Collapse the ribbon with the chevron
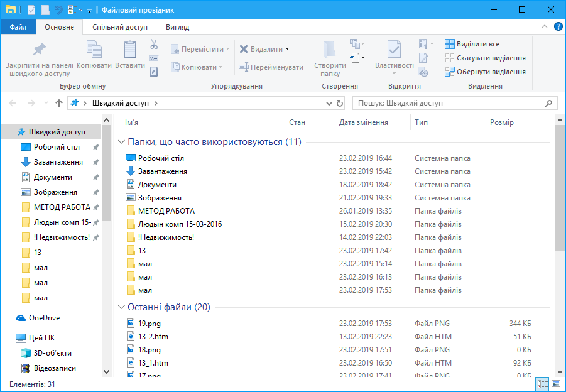The height and width of the screenshot is (392, 566). (x=545, y=27)
